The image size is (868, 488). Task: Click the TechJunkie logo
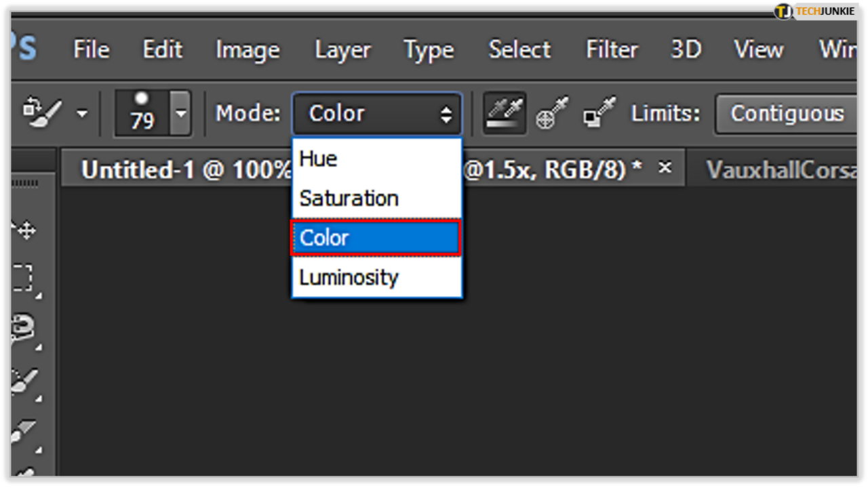point(825,10)
